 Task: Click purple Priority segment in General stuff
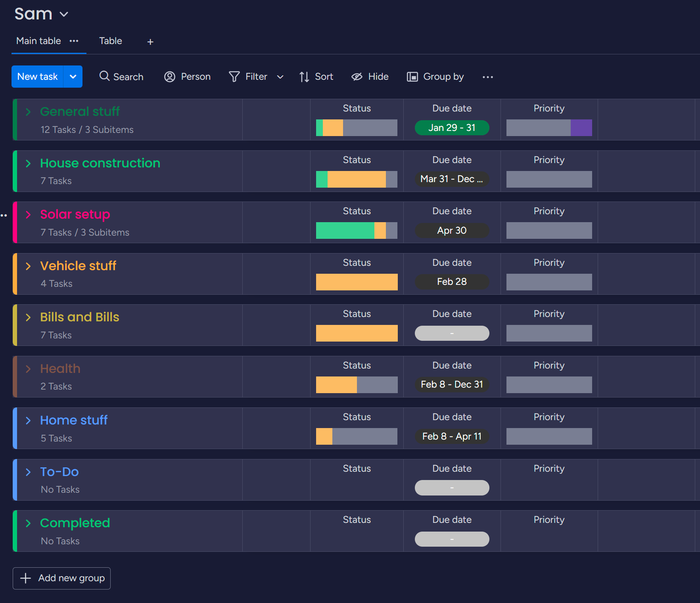pyautogui.click(x=581, y=128)
